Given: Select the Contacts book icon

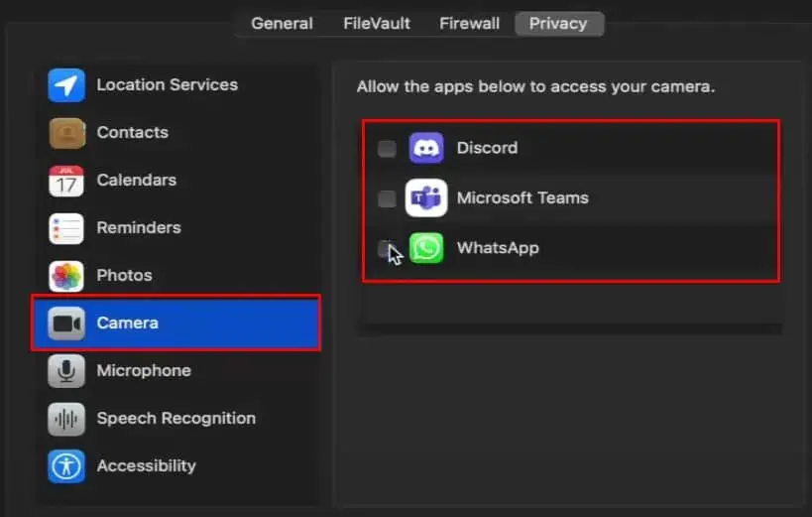Looking at the screenshot, I should [x=66, y=133].
